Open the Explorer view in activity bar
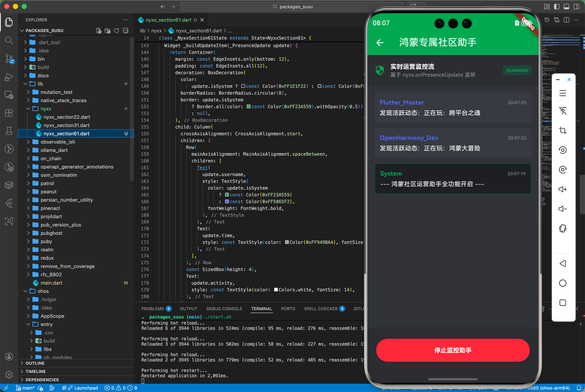 point(9,22)
